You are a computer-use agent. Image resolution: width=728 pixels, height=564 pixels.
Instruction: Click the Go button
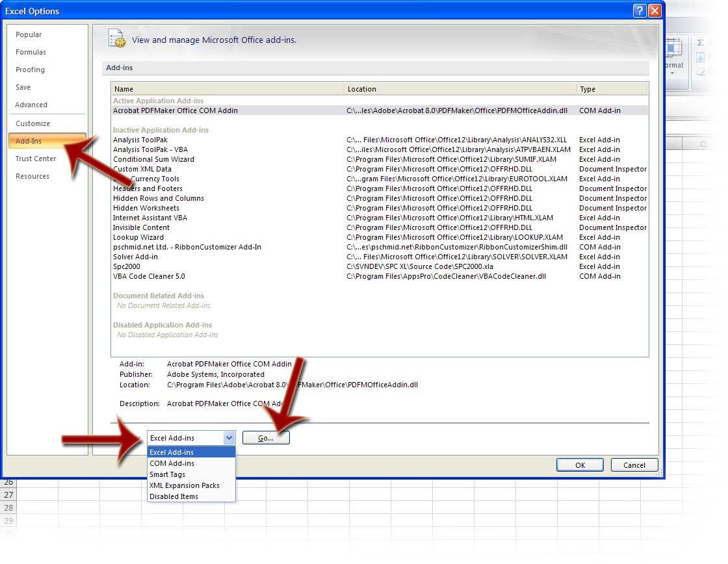point(266,437)
